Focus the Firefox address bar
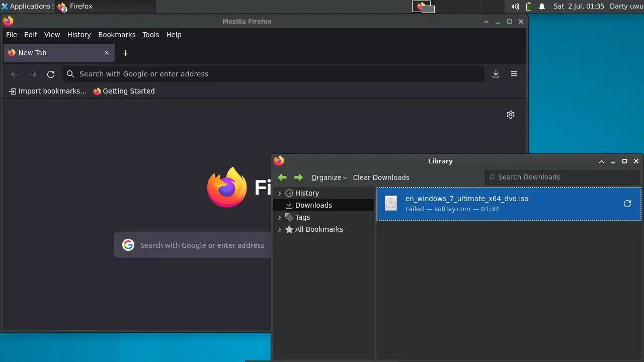 (x=273, y=74)
